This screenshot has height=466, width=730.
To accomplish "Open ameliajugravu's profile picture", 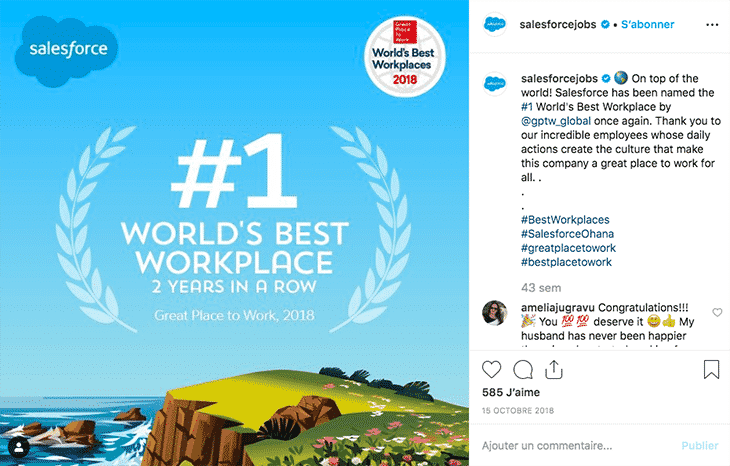I will (494, 313).
